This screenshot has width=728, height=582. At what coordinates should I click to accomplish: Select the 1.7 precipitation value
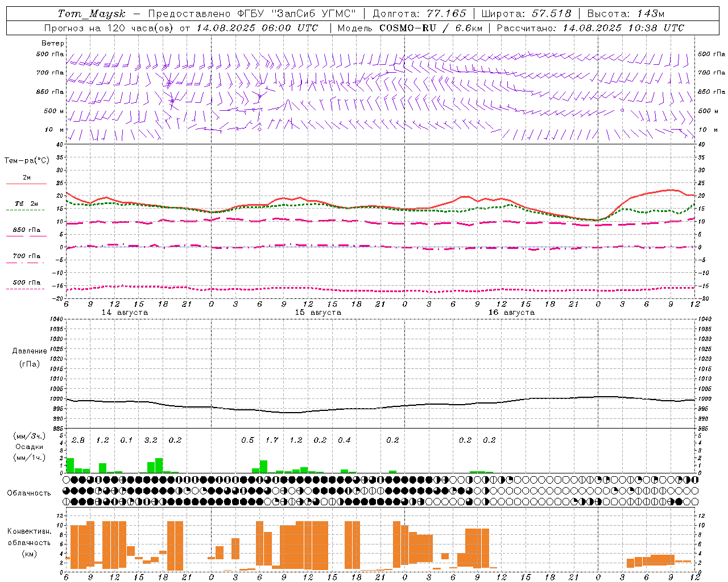[x=272, y=440]
